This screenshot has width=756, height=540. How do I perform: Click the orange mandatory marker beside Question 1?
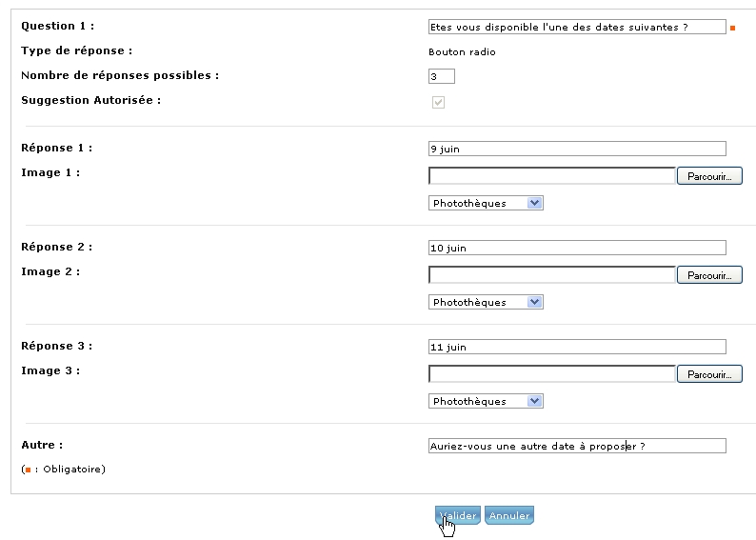tap(732, 28)
